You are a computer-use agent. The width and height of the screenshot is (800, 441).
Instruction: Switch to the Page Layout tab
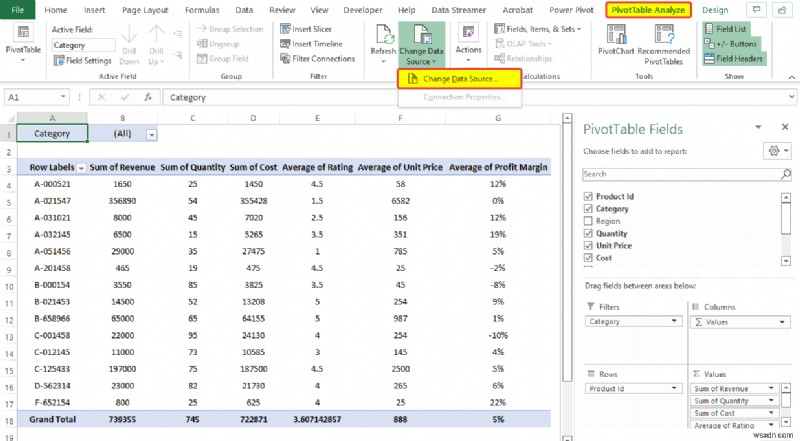pyautogui.click(x=145, y=10)
